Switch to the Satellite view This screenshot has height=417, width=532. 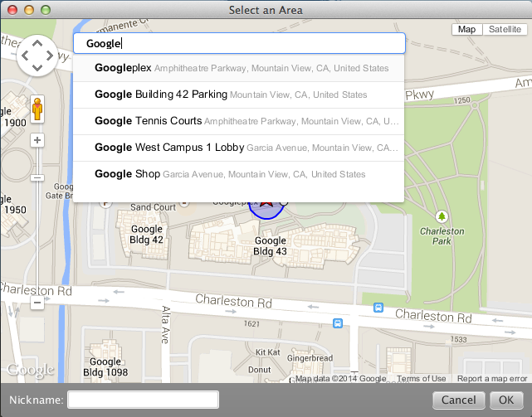(x=505, y=30)
